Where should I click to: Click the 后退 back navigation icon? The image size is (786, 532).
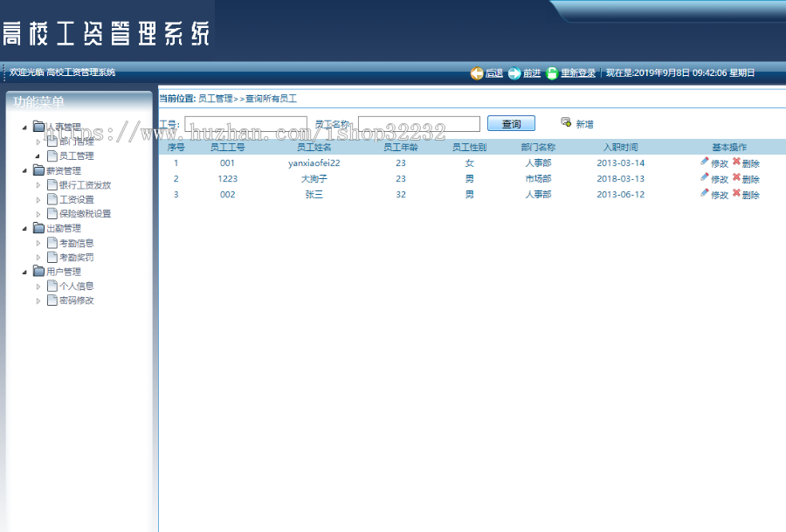coord(476,73)
